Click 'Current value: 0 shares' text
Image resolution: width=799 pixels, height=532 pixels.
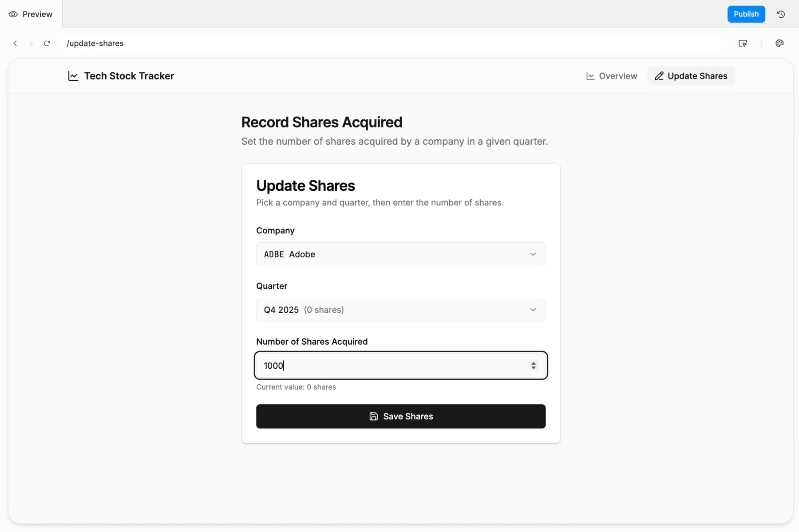296,387
